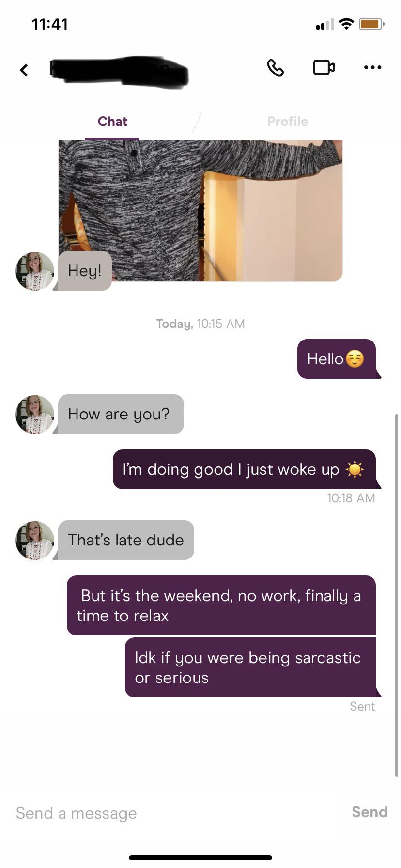
Task: Tap the I'm doing good message
Action: (x=244, y=469)
